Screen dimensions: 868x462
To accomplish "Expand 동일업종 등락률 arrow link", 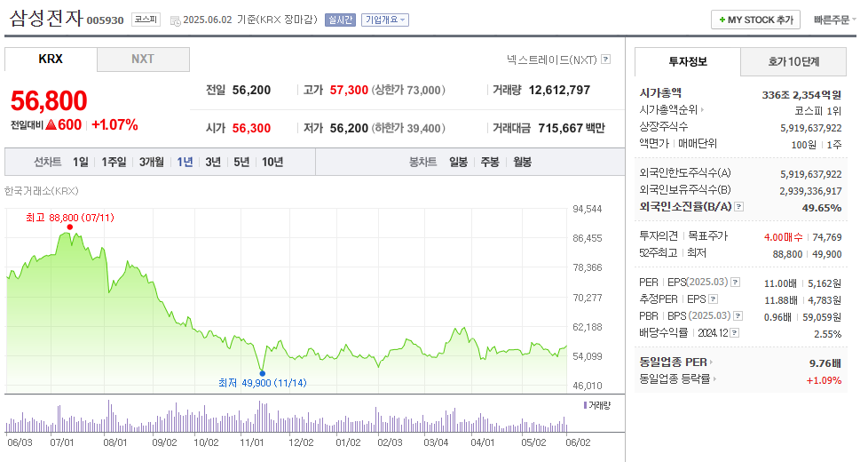I will coord(677,379).
